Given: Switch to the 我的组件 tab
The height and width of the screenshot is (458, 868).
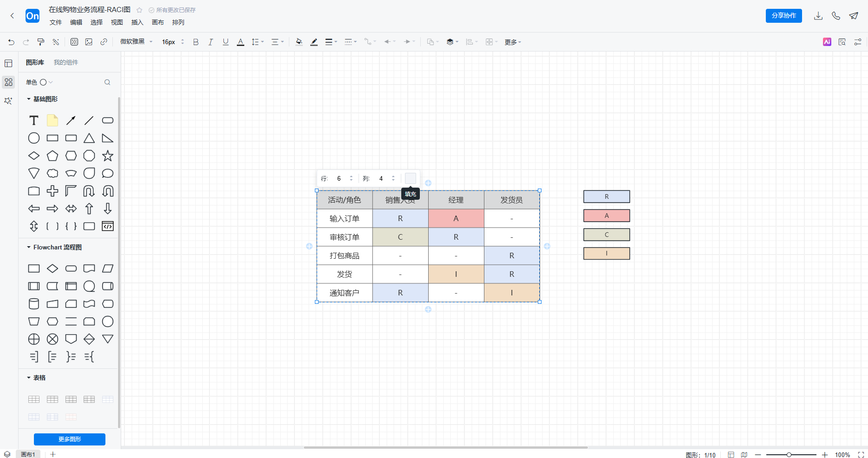Looking at the screenshot, I should click(66, 62).
